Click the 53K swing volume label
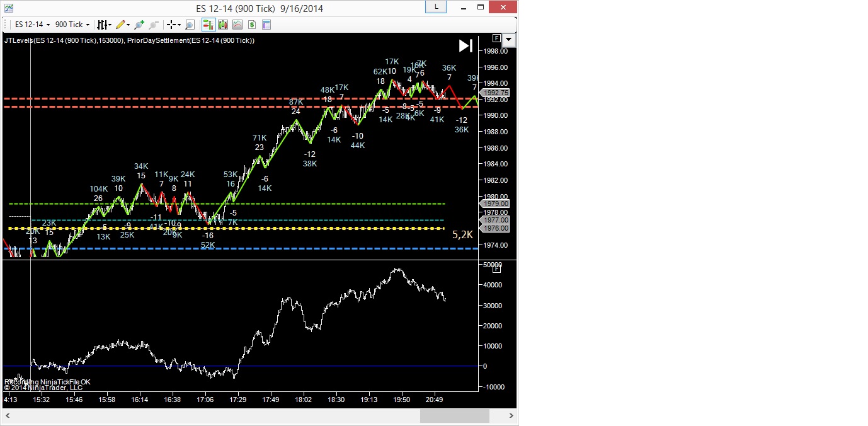 click(231, 175)
